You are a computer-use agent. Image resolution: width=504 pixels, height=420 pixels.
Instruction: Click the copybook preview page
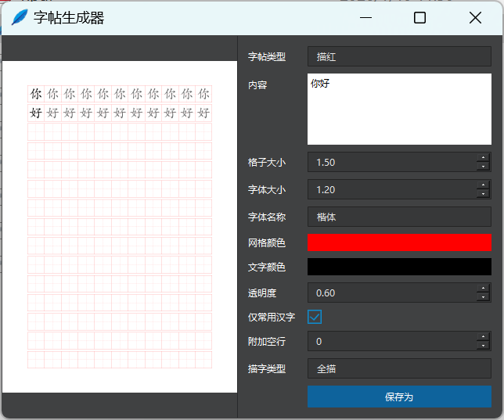[x=120, y=227]
